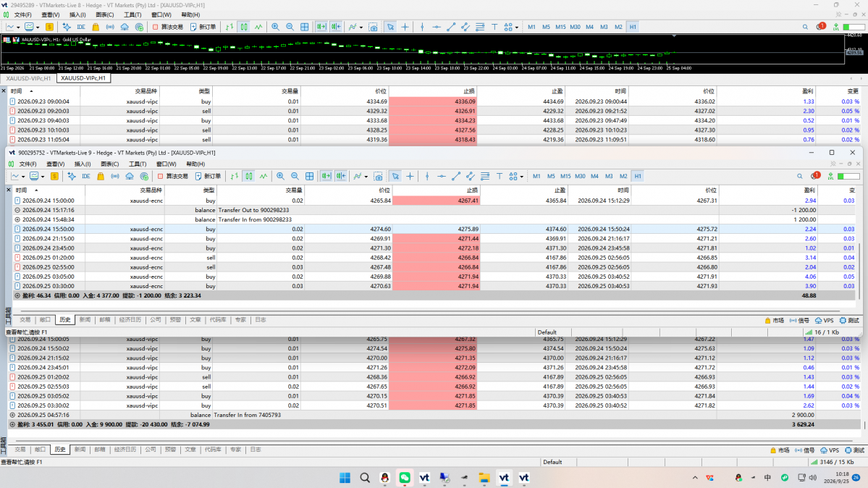The image size is (868, 488).
Task: Open signals icon in front window toolbar
Action: pos(114,176)
